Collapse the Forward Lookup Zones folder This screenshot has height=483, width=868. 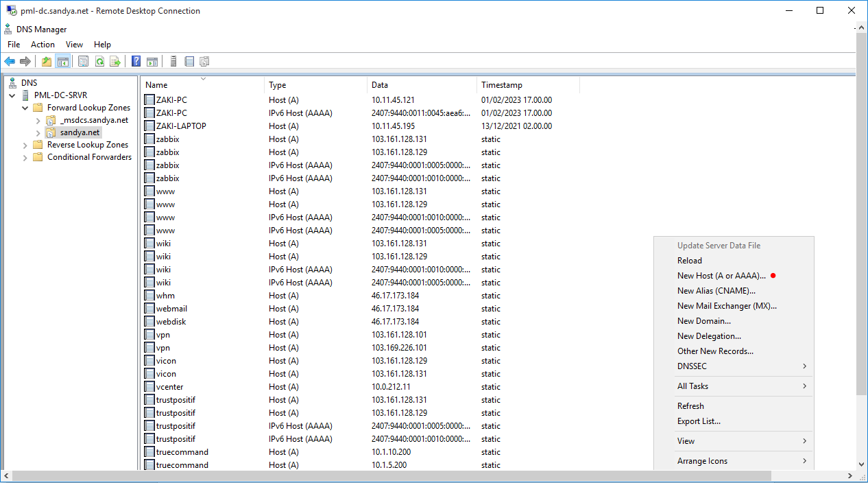pyautogui.click(x=25, y=108)
